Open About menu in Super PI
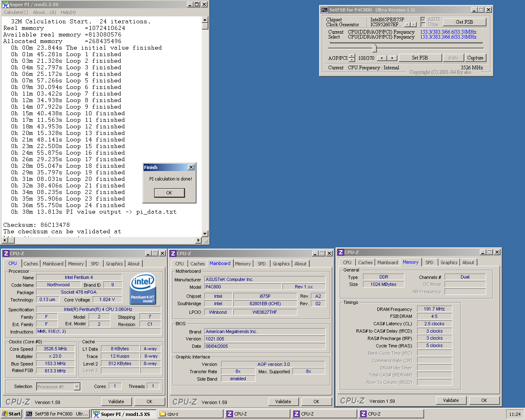 click(44, 12)
